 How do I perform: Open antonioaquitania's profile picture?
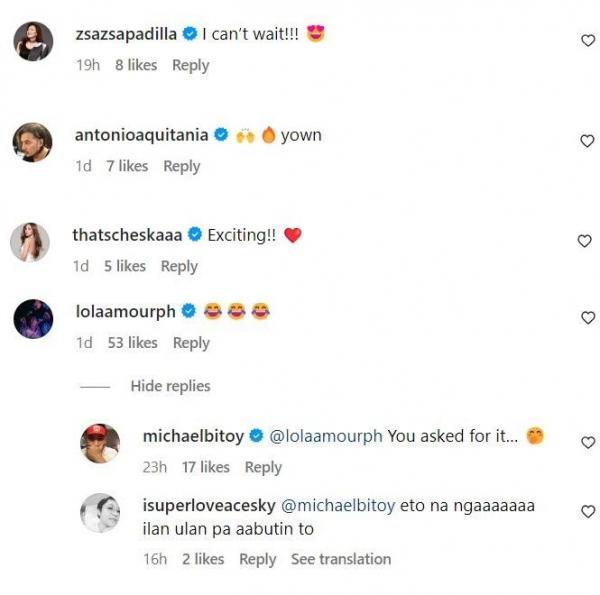click(33, 142)
